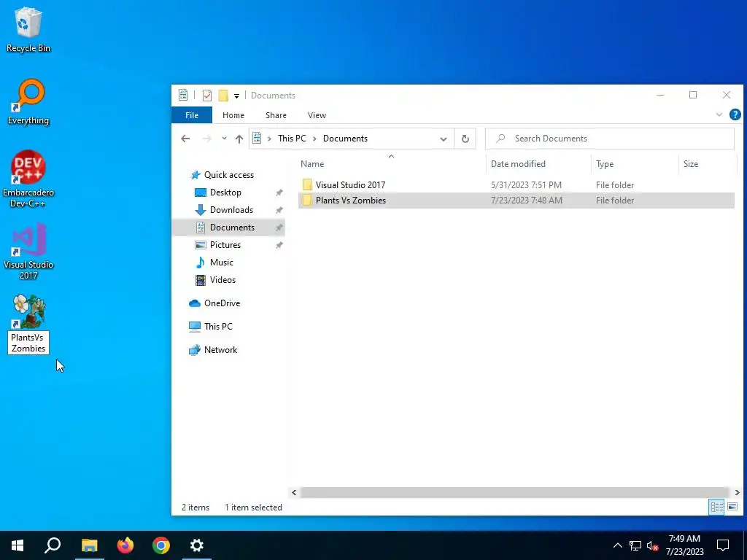
Task: Click the Properties icon in quick access toolbar
Action: pos(206,96)
